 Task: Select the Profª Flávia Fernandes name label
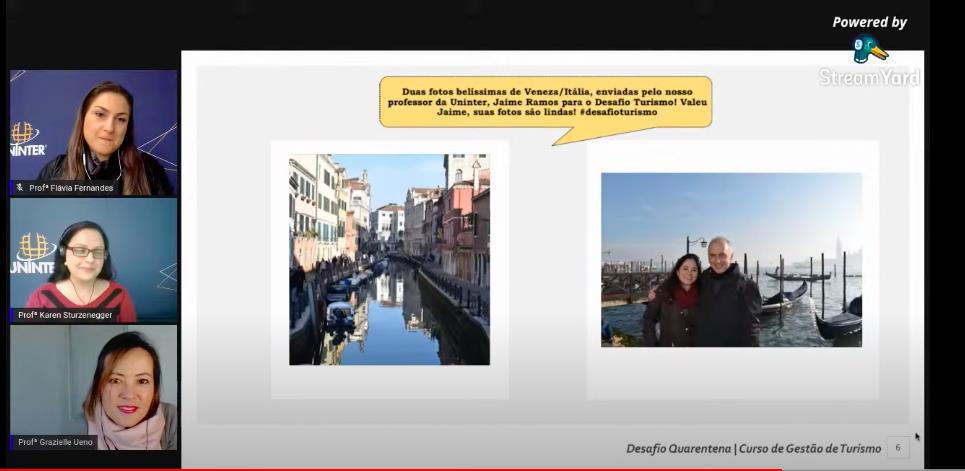tap(70, 188)
